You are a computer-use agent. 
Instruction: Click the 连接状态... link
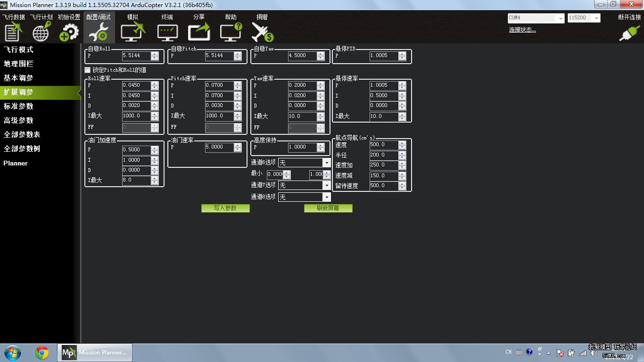click(522, 30)
